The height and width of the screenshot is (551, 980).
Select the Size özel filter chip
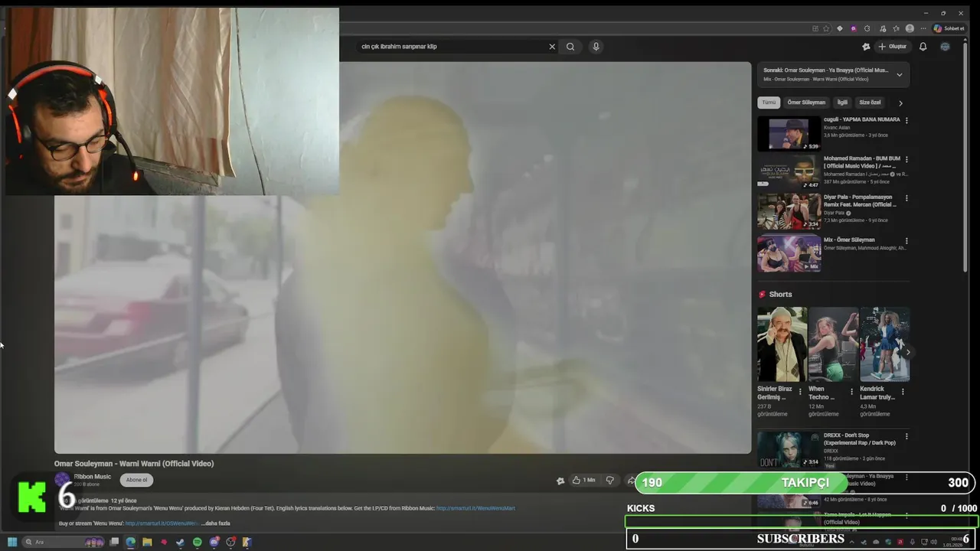pyautogui.click(x=870, y=103)
